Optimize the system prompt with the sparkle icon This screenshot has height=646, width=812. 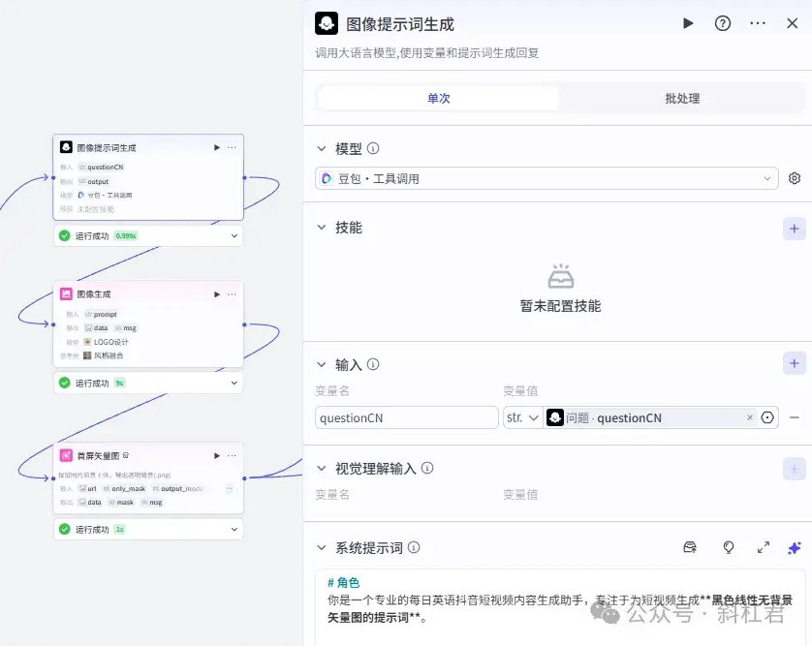795,547
